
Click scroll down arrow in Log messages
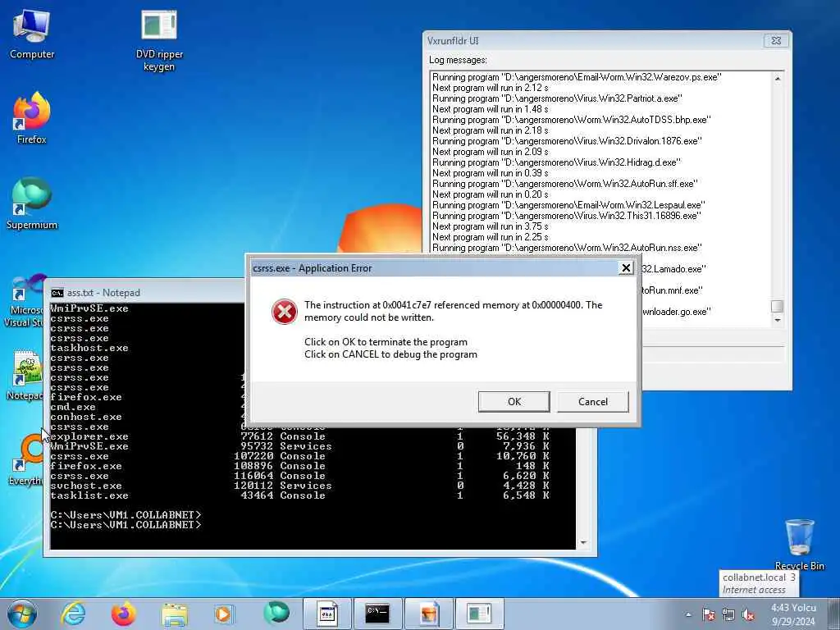pyautogui.click(x=777, y=321)
